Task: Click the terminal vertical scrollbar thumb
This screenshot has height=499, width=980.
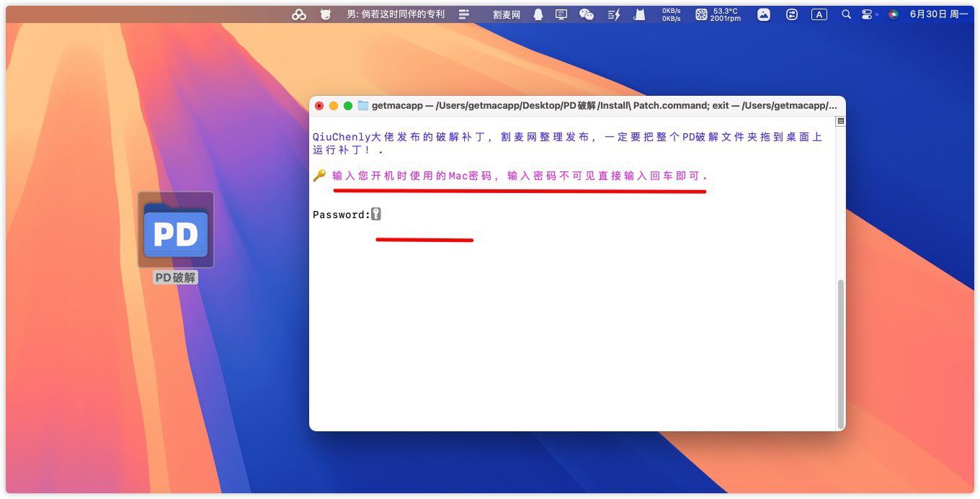Action: [840, 353]
